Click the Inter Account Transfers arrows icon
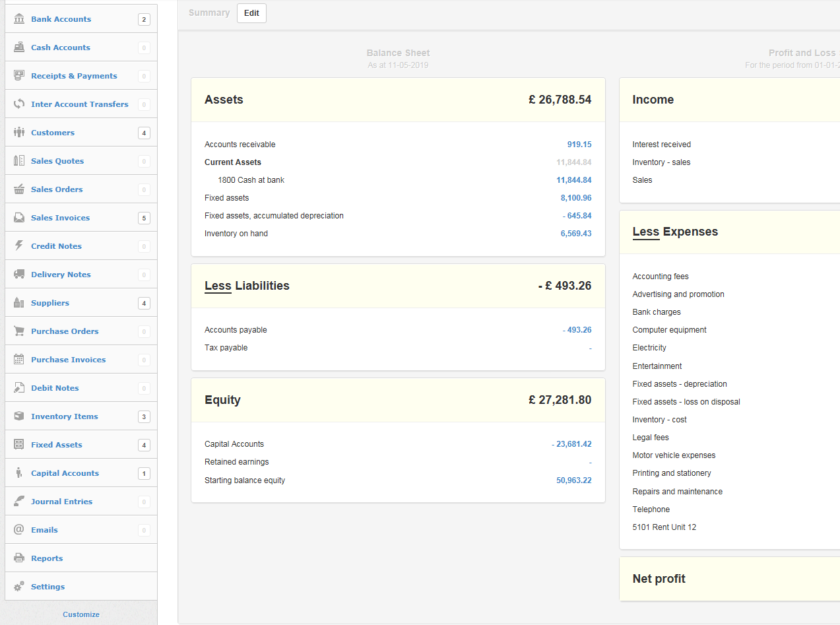The image size is (840, 625). pyautogui.click(x=19, y=104)
